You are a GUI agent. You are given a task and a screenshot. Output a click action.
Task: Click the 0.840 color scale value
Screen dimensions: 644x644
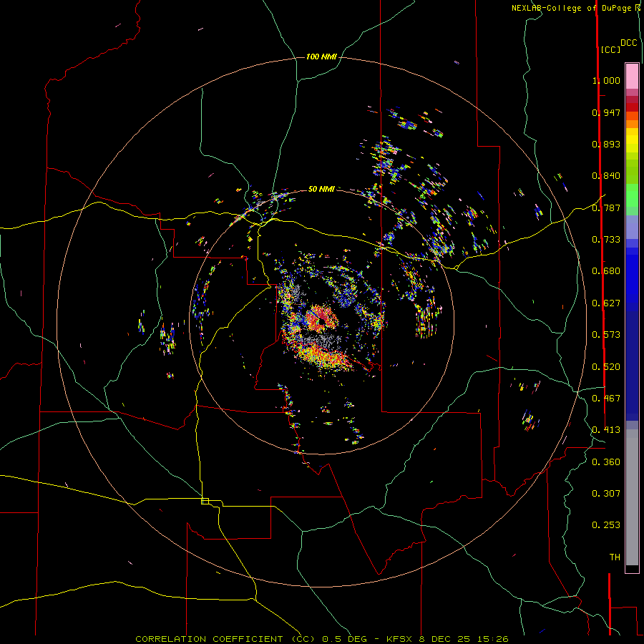[606, 176]
